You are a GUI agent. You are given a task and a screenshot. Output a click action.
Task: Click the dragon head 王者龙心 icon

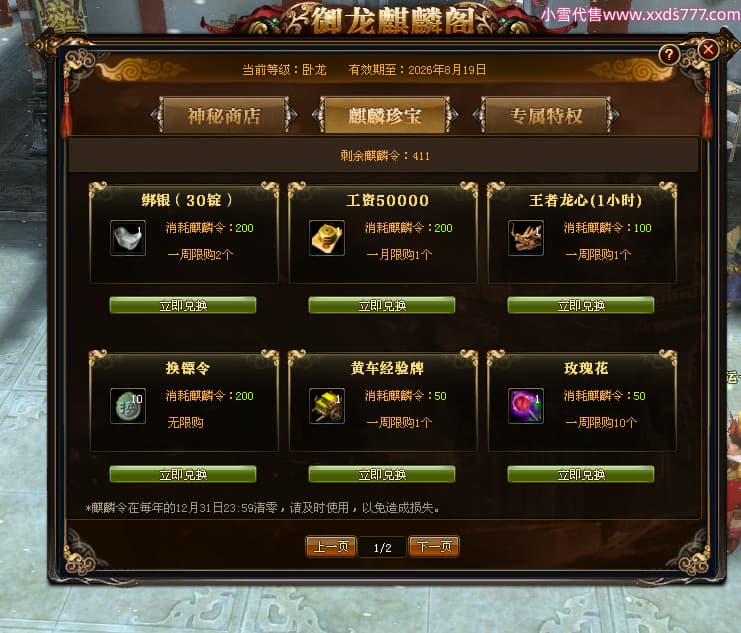[x=526, y=238]
